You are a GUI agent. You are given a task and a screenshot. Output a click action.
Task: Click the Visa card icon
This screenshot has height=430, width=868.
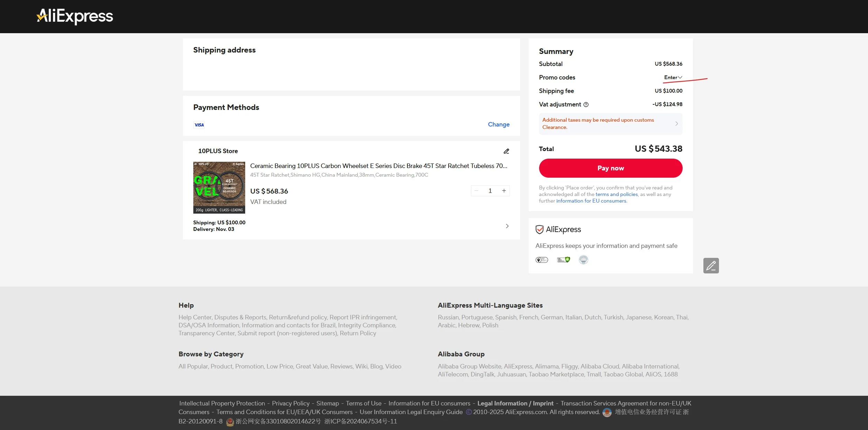point(199,125)
